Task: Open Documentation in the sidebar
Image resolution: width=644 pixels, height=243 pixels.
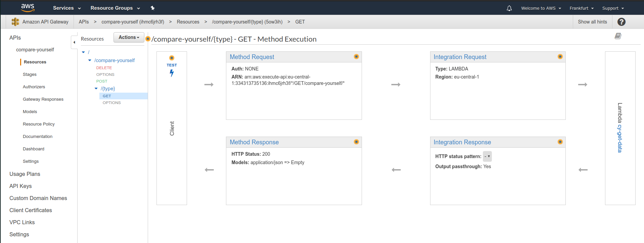Action: [38, 137]
